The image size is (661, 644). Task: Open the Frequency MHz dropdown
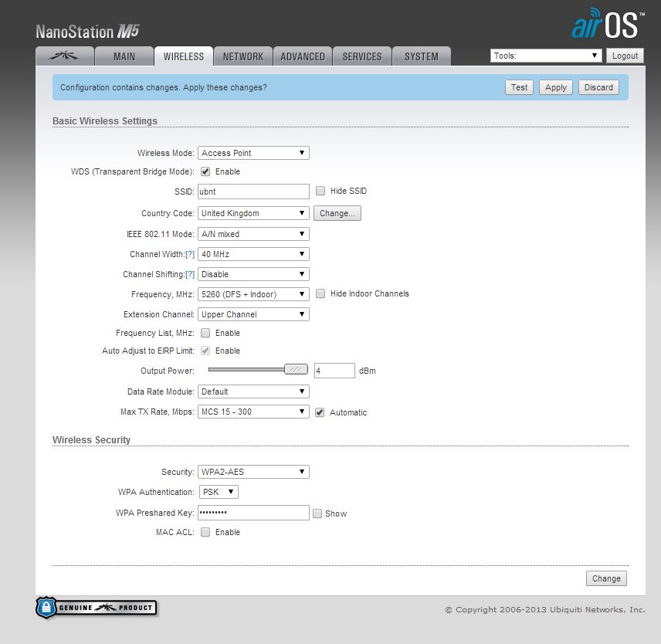point(253,293)
